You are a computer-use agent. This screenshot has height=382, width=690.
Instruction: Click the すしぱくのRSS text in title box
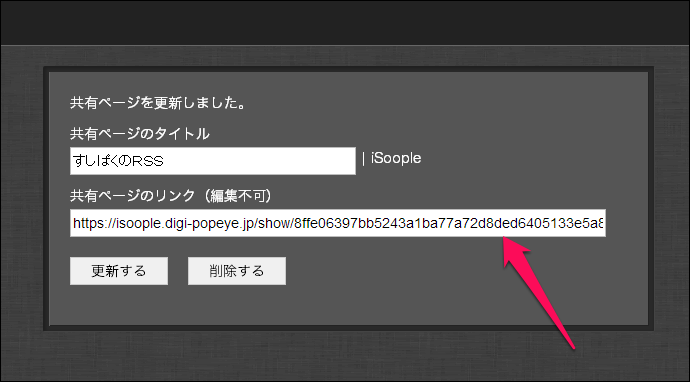(x=118, y=161)
